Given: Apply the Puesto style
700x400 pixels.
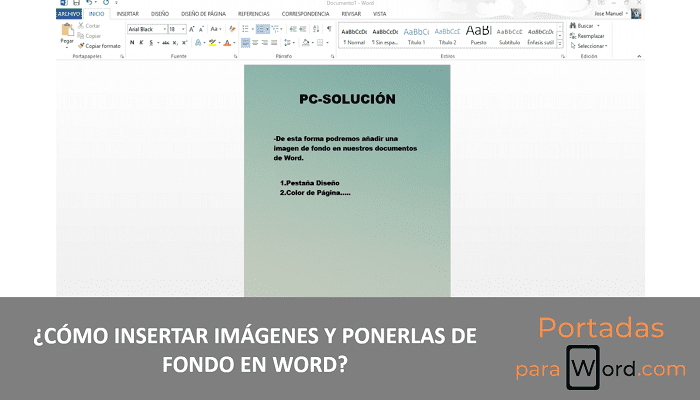Looking at the screenshot, I should 478,36.
